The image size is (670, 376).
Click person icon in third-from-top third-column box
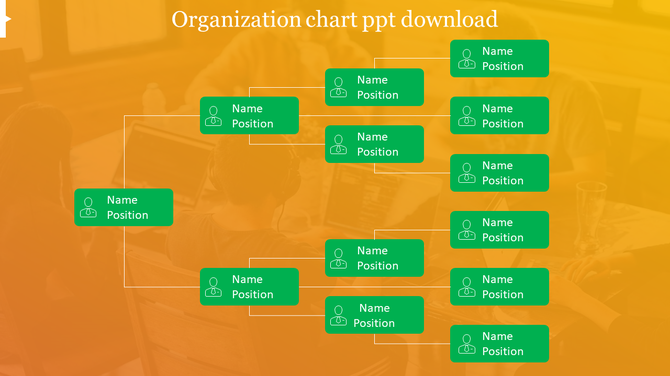click(338, 258)
